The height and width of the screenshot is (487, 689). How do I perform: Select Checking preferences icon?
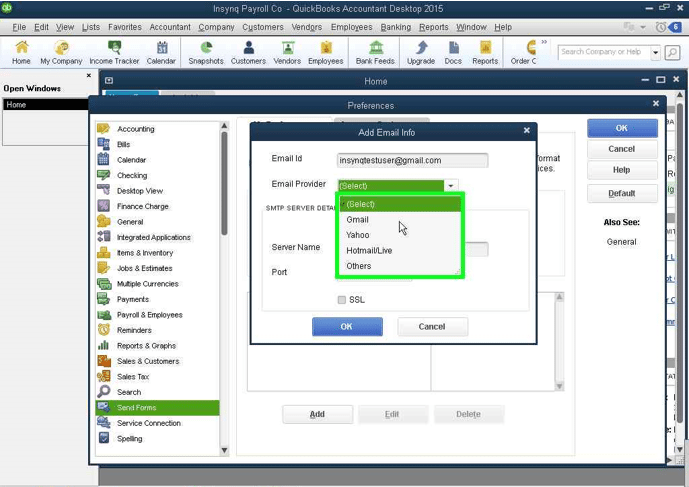click(x=104, y=175)
